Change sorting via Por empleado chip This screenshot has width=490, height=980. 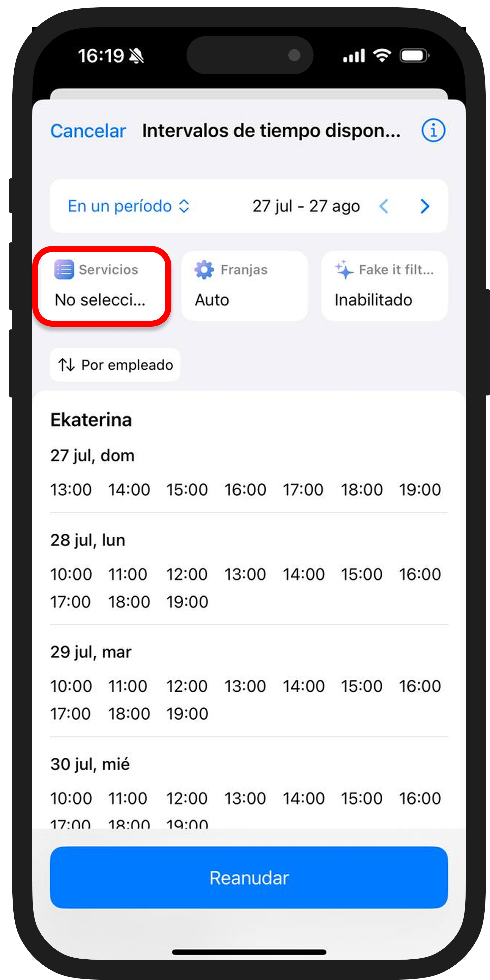pyautogui.click(x=115, y=365)
